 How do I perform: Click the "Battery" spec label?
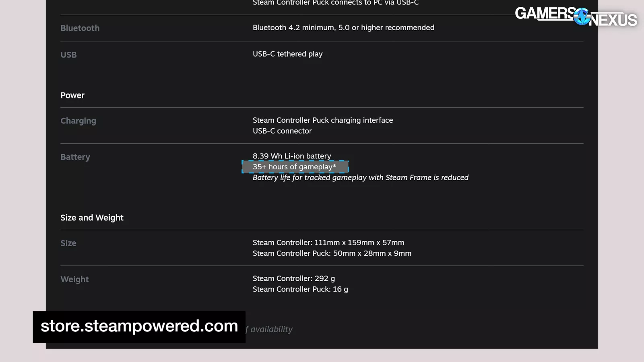point(75,157)
